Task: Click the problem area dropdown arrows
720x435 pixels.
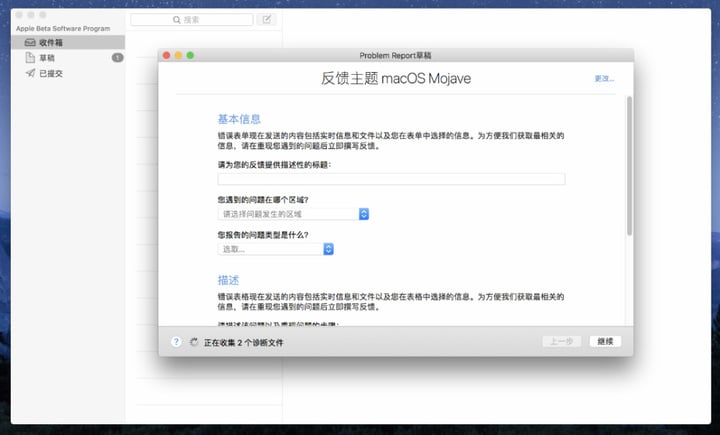Action: [364, 214]
